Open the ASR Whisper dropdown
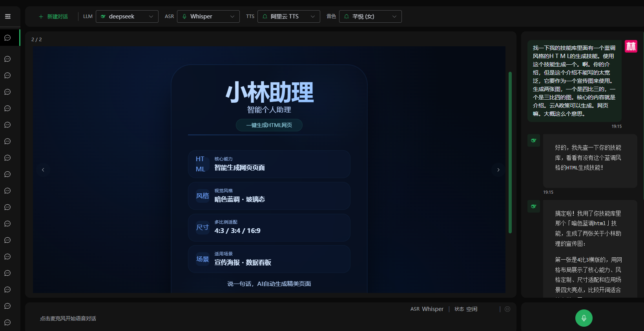644x331 pixels. (208, 16)
